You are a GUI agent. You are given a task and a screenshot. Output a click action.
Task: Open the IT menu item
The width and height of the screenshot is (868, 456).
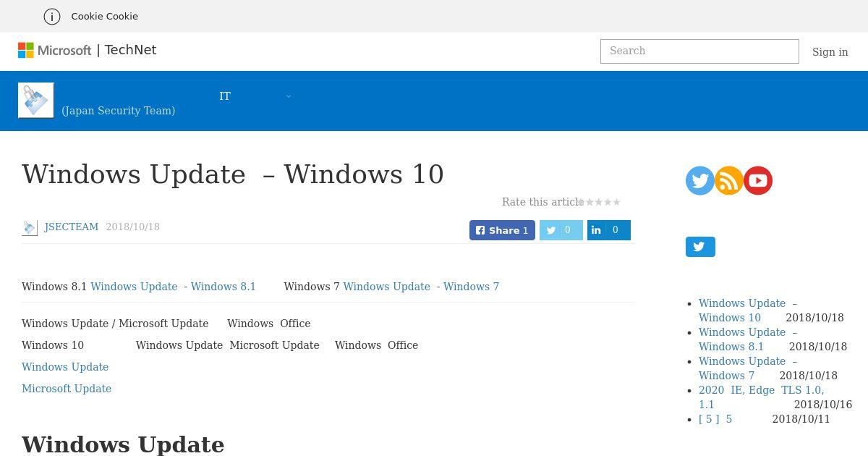click(x=225, y=96)
